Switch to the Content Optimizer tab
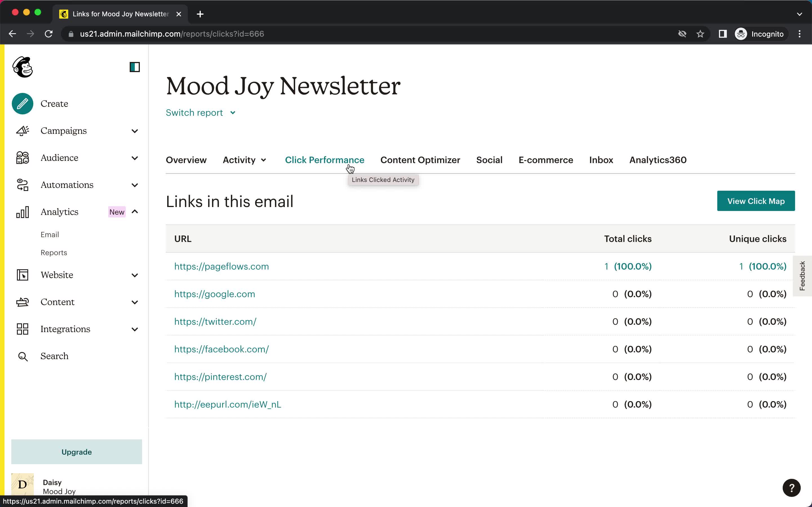Screen dimensions: 812x507 tap(420, 159)
